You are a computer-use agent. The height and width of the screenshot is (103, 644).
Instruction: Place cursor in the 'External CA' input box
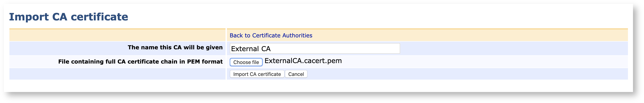315,48
